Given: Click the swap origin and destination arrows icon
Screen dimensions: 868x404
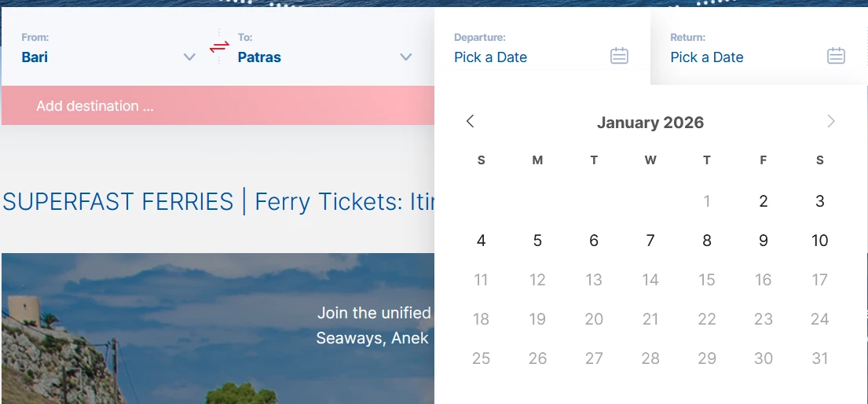Looking at the screenshot, I should [x=219, y=47].
